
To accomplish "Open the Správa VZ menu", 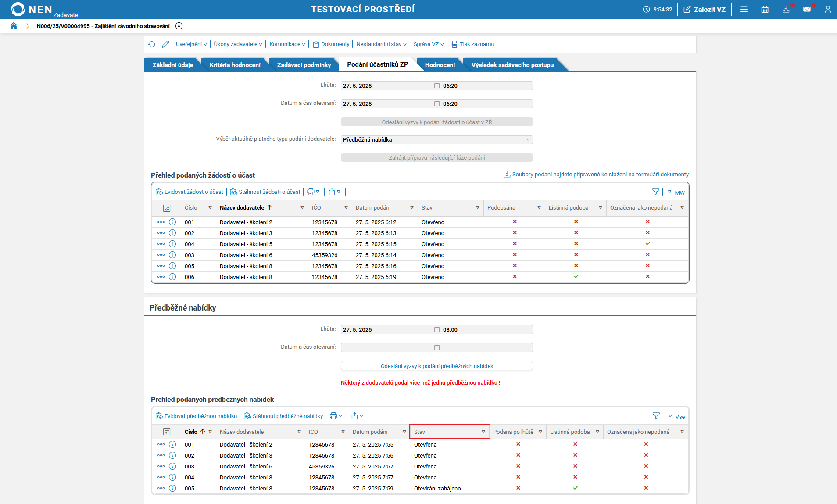I will [x=428, y=44].
